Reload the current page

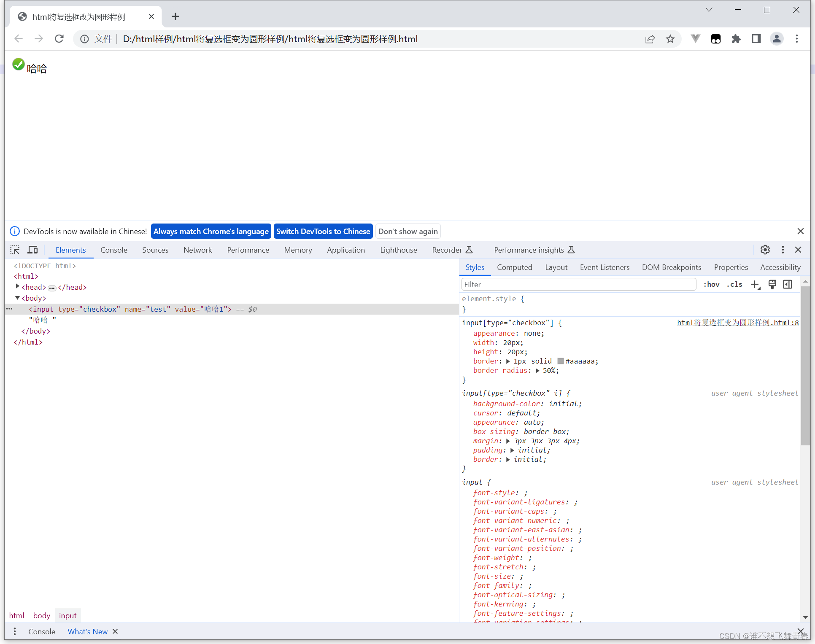(x=59, y=39)
